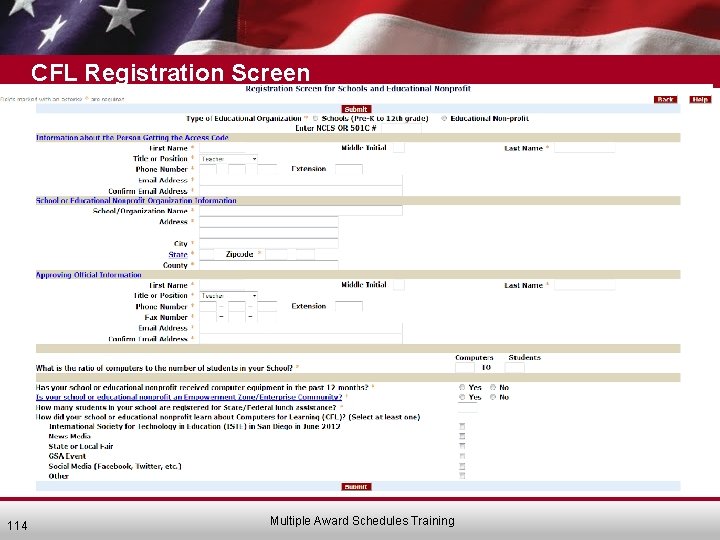720x540 pixels.
Task: Click the first Address line field
Action: (269, 222)
